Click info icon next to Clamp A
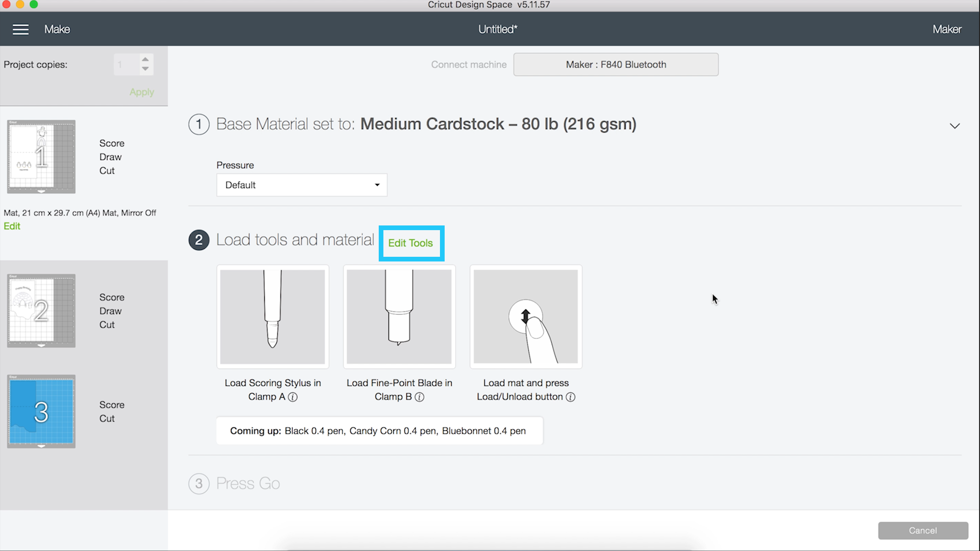Screen dimensions: 980x551 tap(293, 397)
